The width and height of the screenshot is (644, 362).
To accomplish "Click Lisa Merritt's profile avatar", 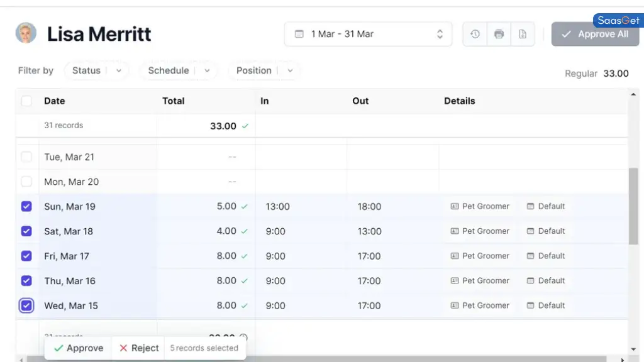I will pos(26,33).
